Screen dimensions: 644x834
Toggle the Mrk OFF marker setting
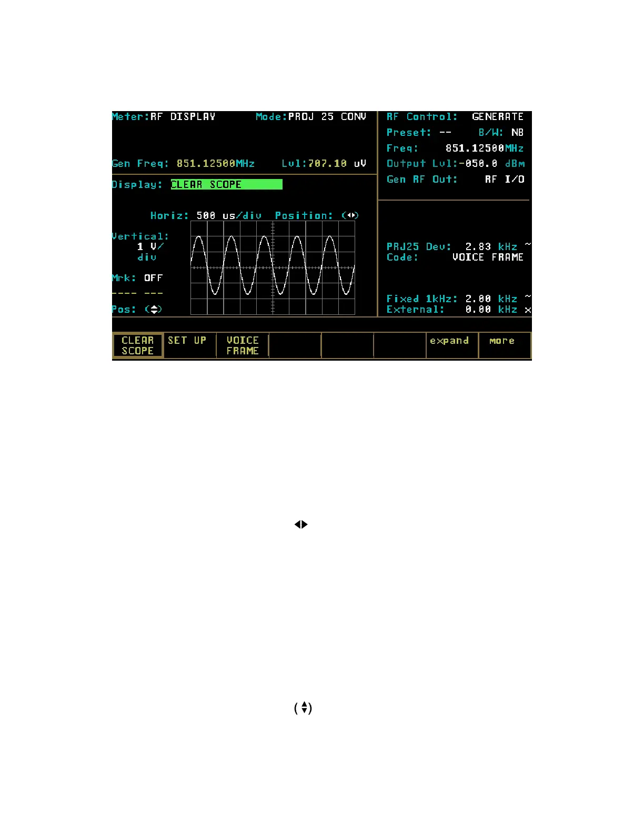(x=154, y=278)
